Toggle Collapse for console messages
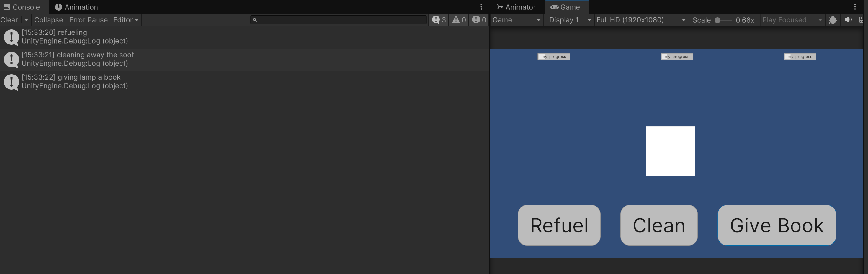Screen dimensions: 868x274 [x=48, y=20]
